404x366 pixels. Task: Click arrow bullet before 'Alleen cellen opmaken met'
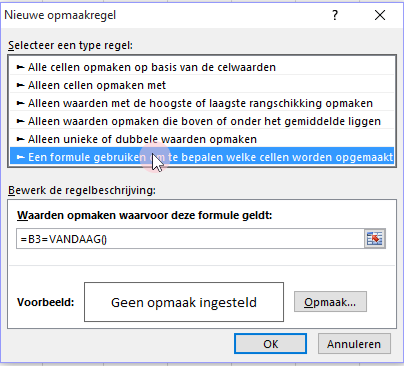tap(21, 85)
